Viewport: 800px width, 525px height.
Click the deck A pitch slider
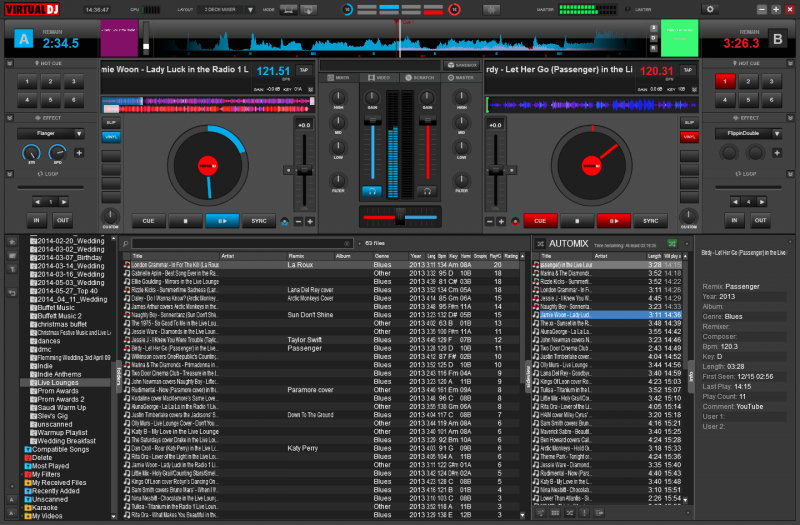click(x=305, y=171)
